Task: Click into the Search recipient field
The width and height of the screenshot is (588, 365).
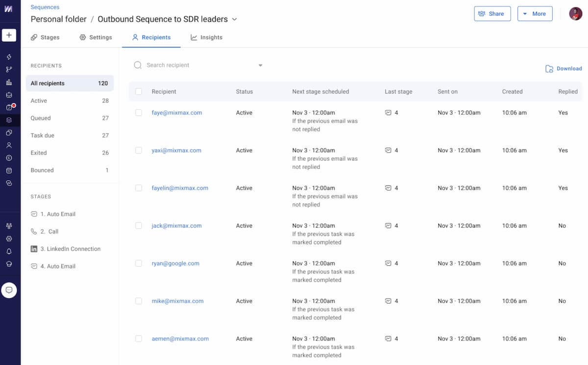Action: 196,65
